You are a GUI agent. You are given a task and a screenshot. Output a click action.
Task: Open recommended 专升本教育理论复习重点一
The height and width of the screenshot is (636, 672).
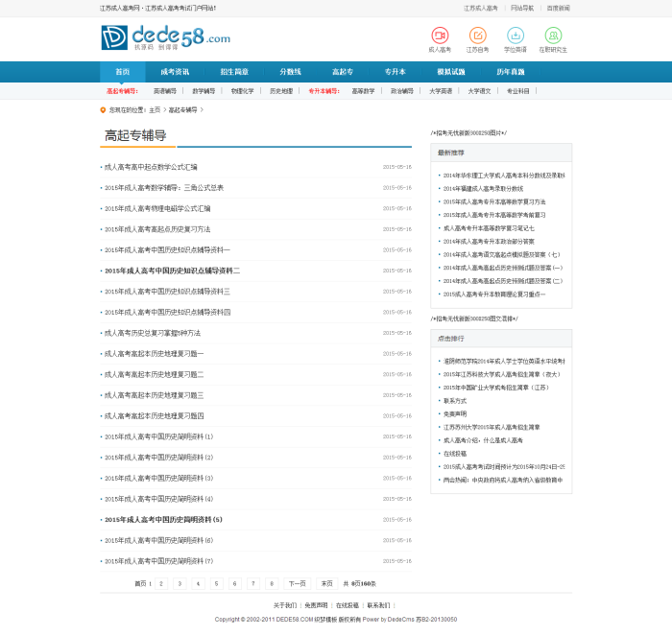[x=494, y=294]
